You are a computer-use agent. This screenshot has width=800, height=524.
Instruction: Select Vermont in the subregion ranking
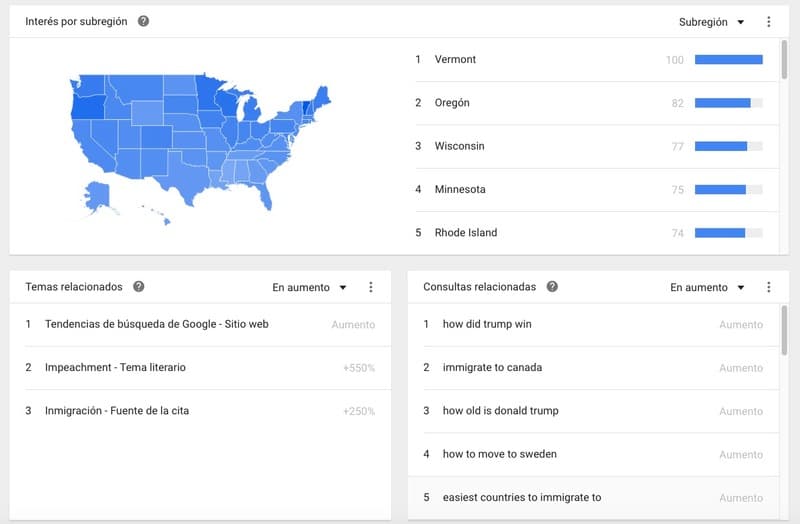click(x=455, y=60)
